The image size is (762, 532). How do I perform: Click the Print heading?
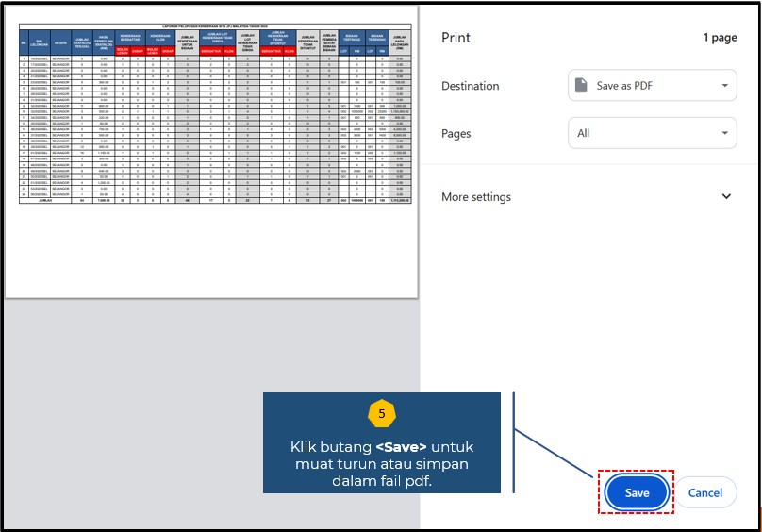pyautogui.click(x=457, y=38)
